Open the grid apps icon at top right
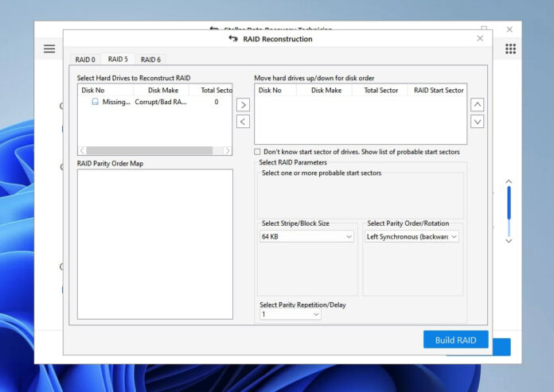Image resolution: width=554 pixels, height=392 pixels. click(x=510, y=49)
